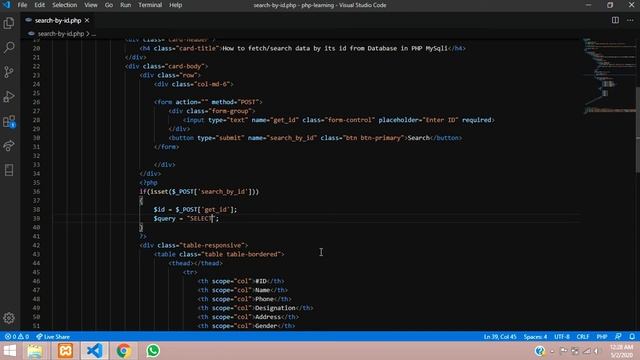Change end of line sequence CRLF
Viewport: 640px width, 360px height.
click(x=582, y=337)
